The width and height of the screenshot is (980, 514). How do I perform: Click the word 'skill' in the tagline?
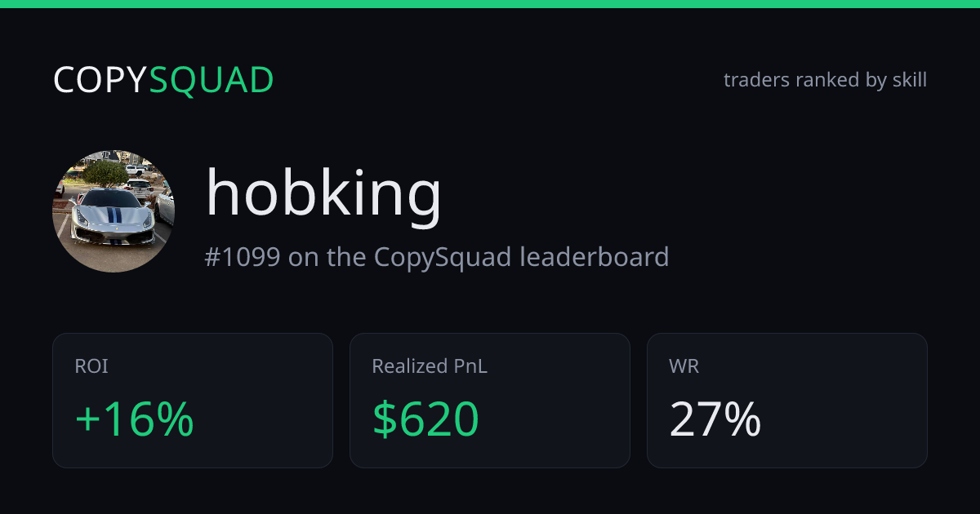click(912, 80)
